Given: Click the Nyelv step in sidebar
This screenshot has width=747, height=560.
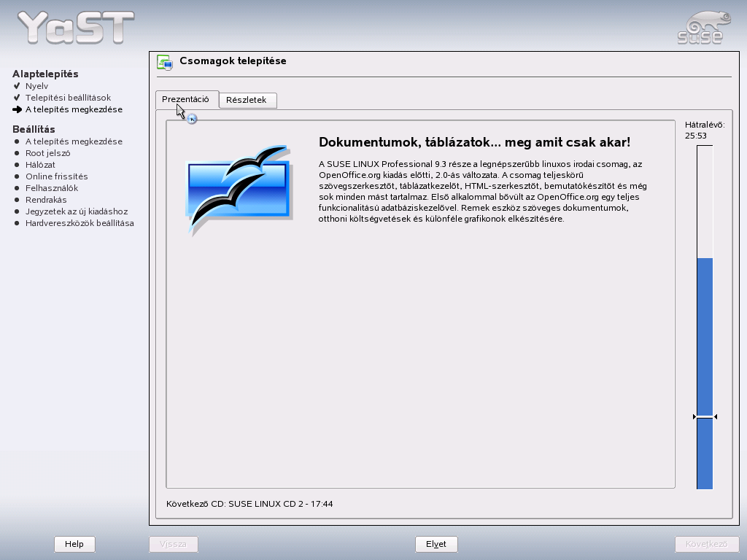Looking at the screenshot, I should (x=36, y=86).
